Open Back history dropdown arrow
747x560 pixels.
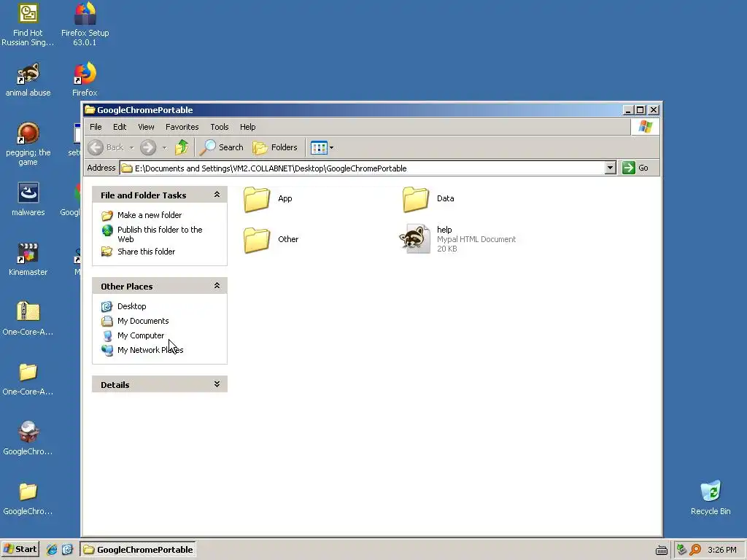(131, 147)
